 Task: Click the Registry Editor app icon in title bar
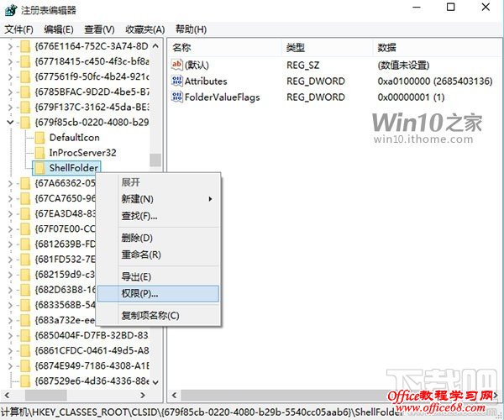click(x=11, y=10)
